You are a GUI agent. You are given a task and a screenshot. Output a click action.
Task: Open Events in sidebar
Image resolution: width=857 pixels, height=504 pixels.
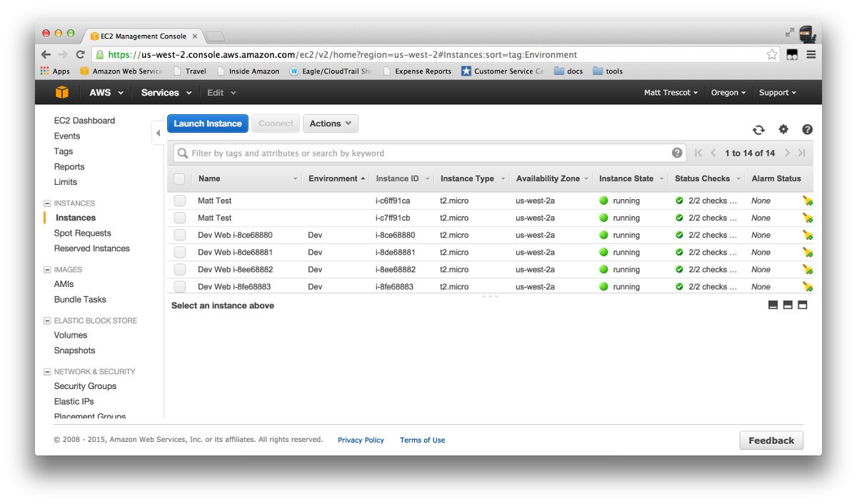(x=67, y=136)
